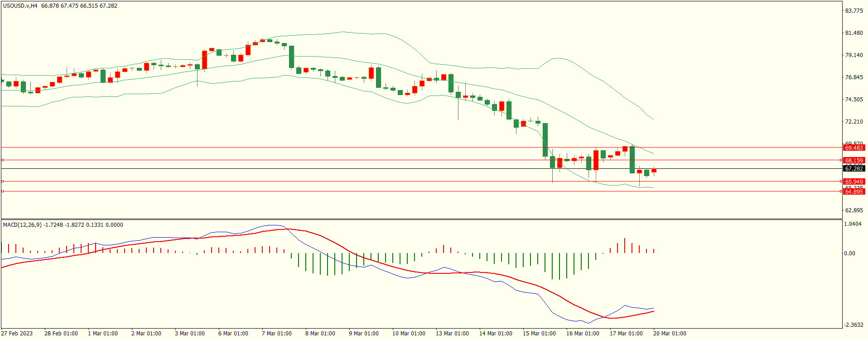
Task: Click the 74.505 price scale value
Action: 854,99
